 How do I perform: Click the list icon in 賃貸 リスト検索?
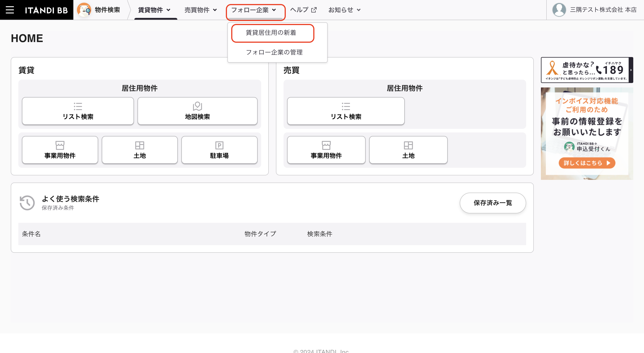[x=78, y=106]
